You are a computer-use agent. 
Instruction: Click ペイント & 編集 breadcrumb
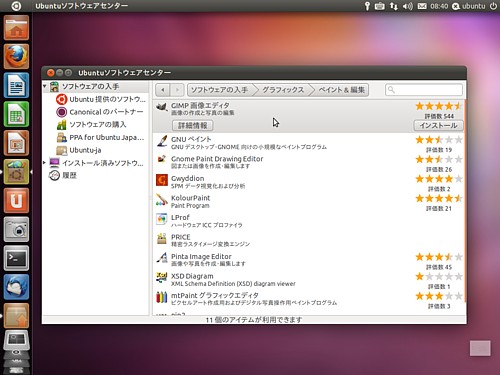coord(342,90)
